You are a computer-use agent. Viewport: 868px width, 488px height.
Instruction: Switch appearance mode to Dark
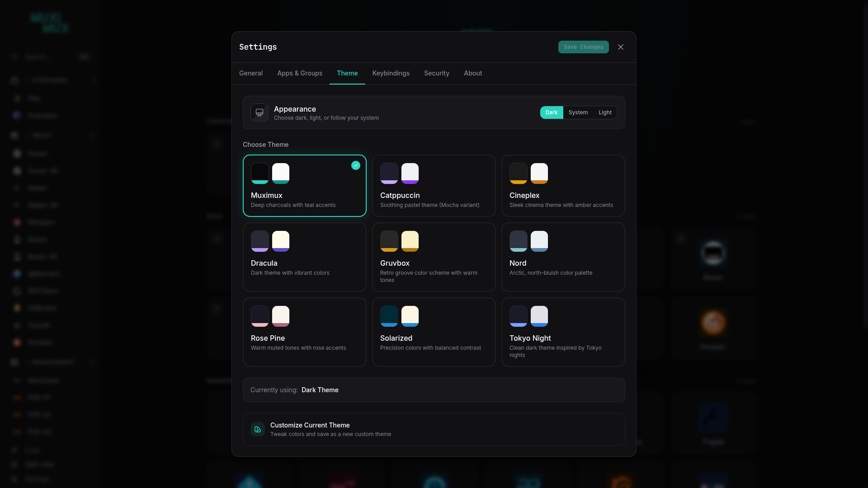(551, 113)
